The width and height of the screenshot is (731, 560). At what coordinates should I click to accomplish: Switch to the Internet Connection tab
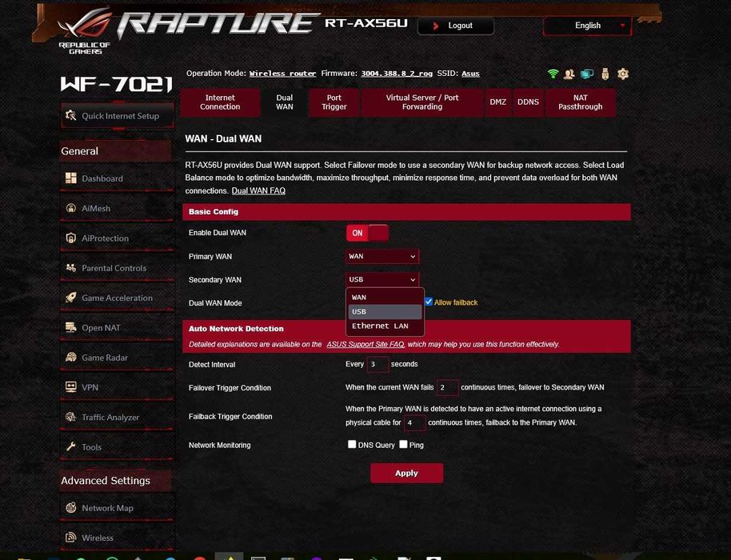pyautogui.click(x=220, y=102)
